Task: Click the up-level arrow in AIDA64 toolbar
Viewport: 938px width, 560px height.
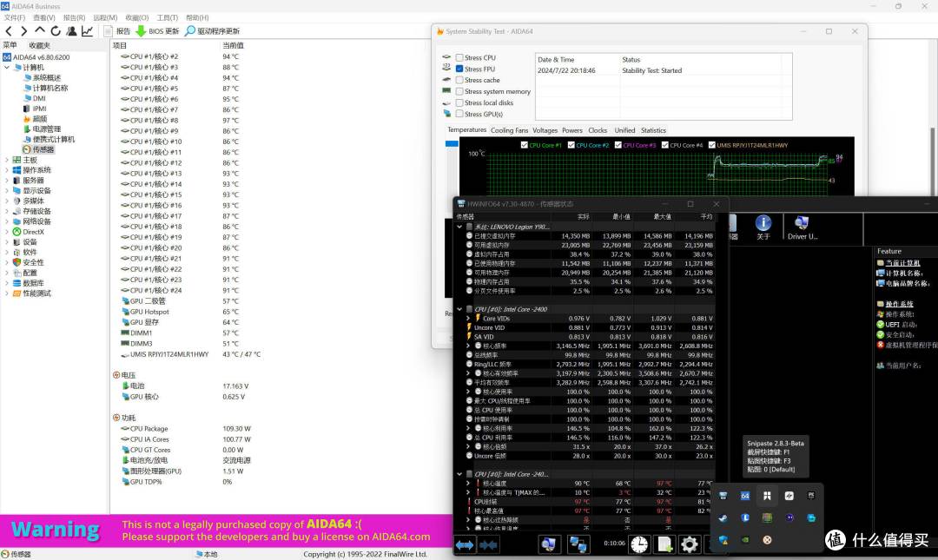Action: coord(39,30)
